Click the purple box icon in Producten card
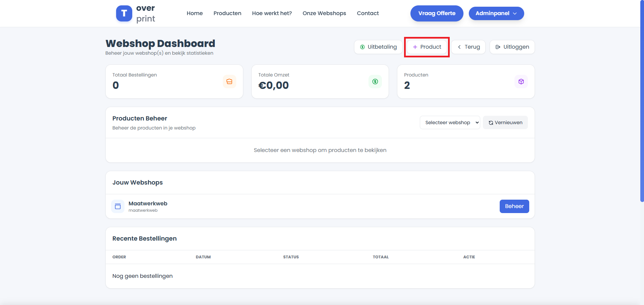 pos(521,82)
